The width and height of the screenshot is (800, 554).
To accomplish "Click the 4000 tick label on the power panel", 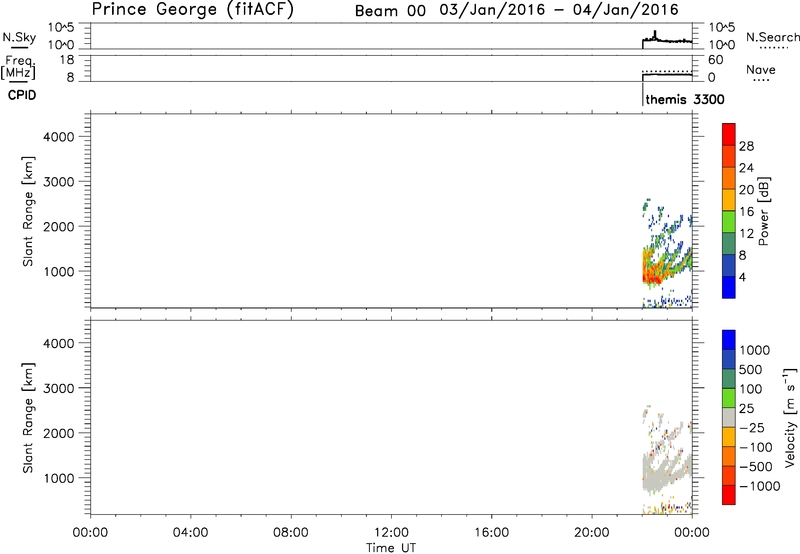I will [x=58, y=137].
